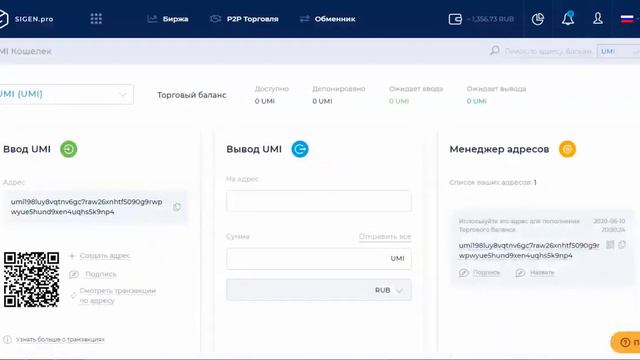640x360 pixels.
Task: Open the pie chart portfolio icon
Action: 538,19
